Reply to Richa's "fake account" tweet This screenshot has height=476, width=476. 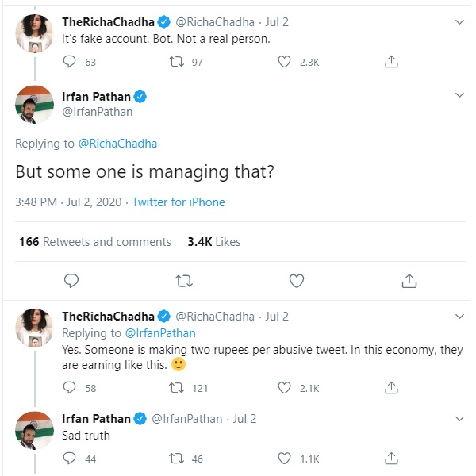click(x=70, y=62)
